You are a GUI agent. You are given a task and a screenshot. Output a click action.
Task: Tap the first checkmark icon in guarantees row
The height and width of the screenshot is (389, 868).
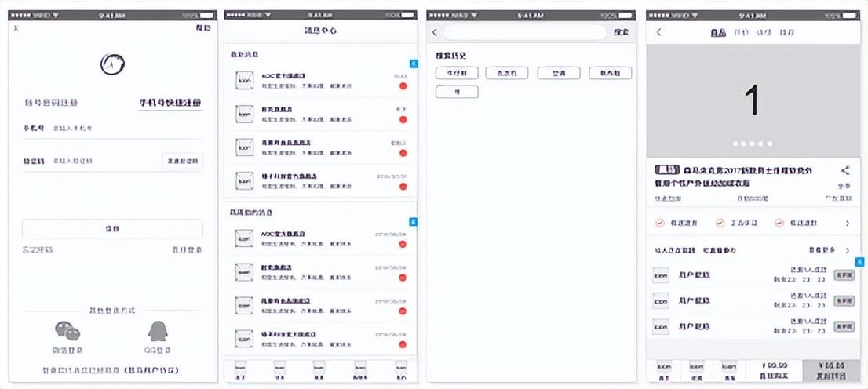tap(660, 223)
